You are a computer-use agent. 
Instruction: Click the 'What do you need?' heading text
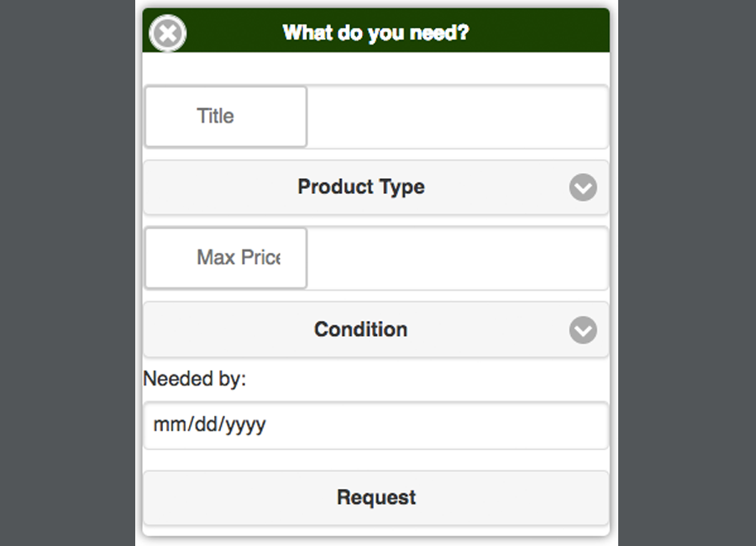pyautogui.click(x=375, y=34)
